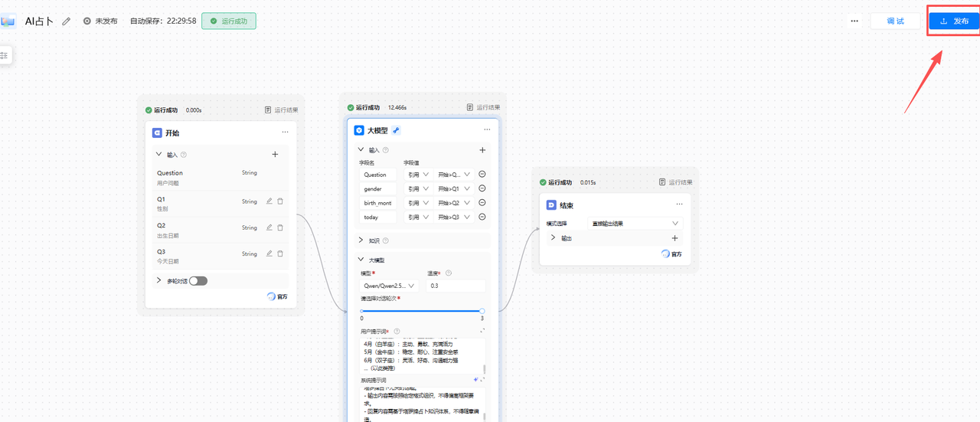Expand the 多轮对话 section
Viewport: 980px width, 422px height.
click(159, 280)
